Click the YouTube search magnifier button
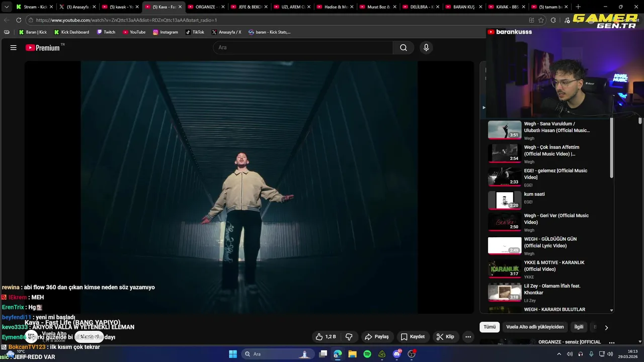 point(404,48)
